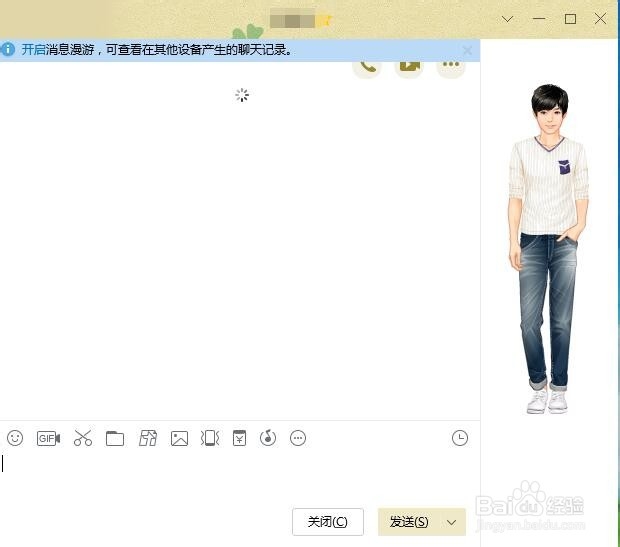Open the title bar dropdown chevron menu

(x=508, y=19)
